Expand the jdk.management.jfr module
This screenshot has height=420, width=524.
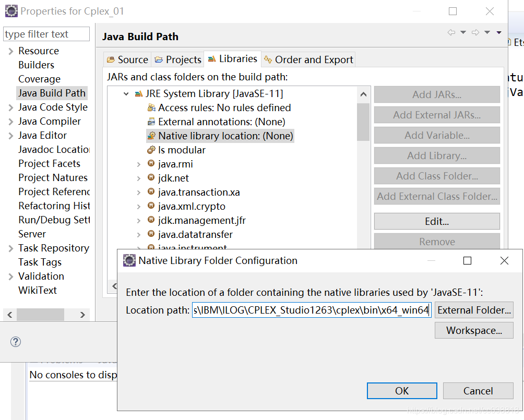[139, 221]
